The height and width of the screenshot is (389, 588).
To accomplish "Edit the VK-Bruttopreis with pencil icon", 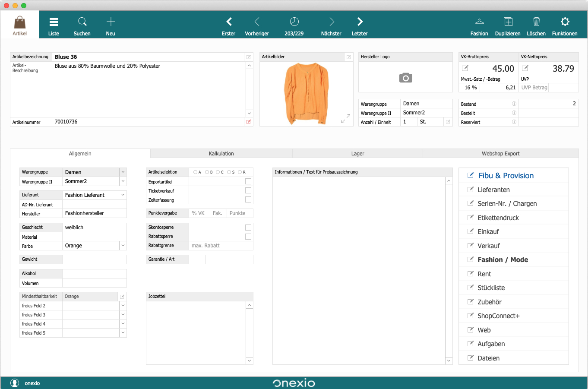I will click(465, 68).
